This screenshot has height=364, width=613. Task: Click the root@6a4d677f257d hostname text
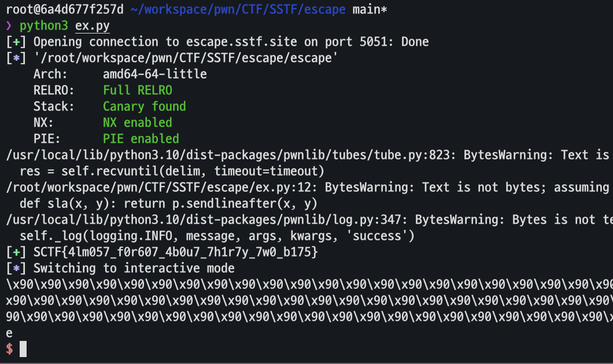pyautogui.click(x=64, y=10)
